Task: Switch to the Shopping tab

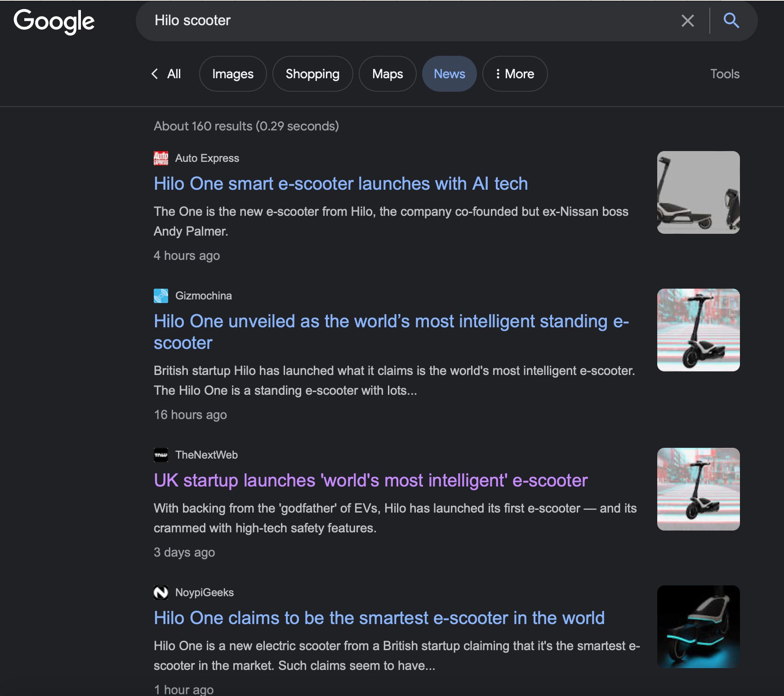Action: click(x=312, y=74)
